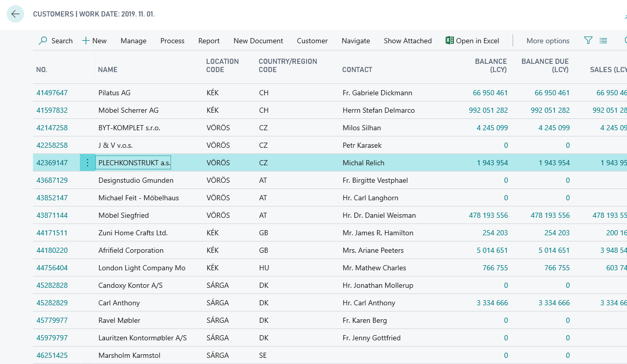Click the Country/Region Code column header
The width and height of the screenshot is (627, 364).
coord(288,65)
